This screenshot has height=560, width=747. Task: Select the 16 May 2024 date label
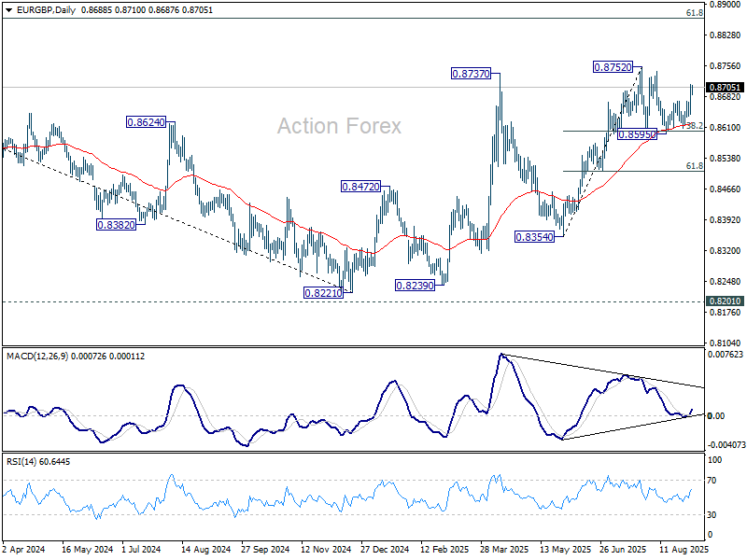pos(87,550)
